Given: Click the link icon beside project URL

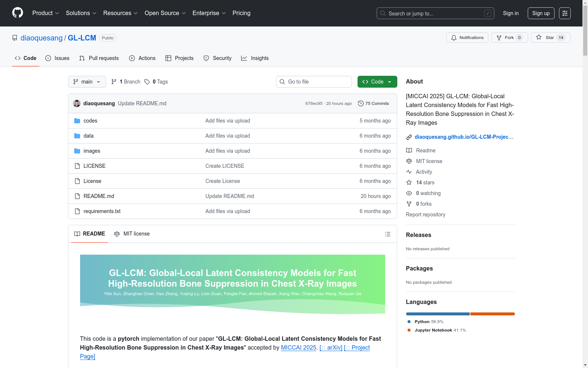Looking at the screenshot, I should coord(409,137).
